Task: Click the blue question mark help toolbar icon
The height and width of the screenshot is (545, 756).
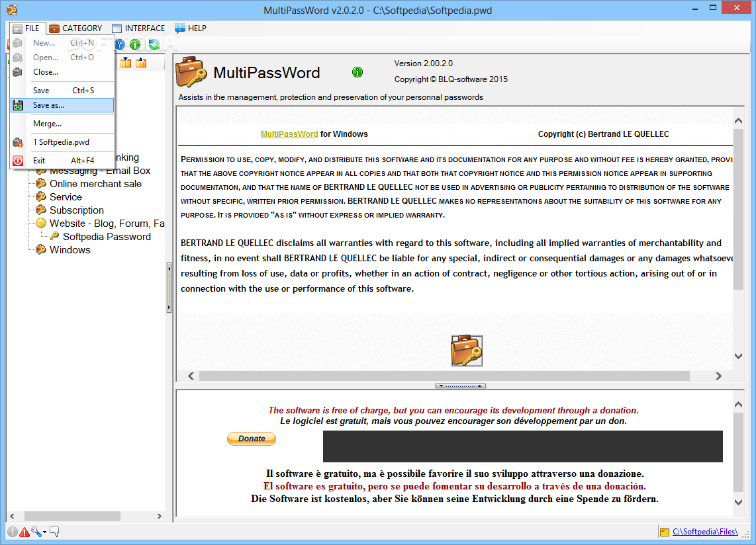Action: [x=120, y=45]
